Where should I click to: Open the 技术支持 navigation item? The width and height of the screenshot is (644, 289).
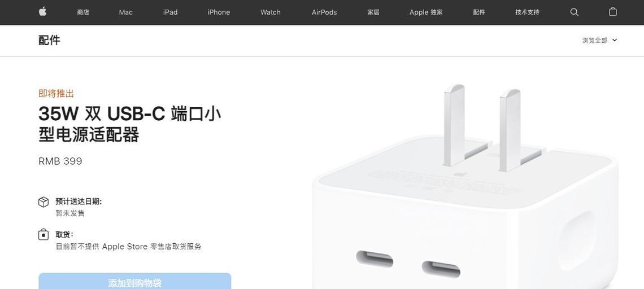(528, 12)
